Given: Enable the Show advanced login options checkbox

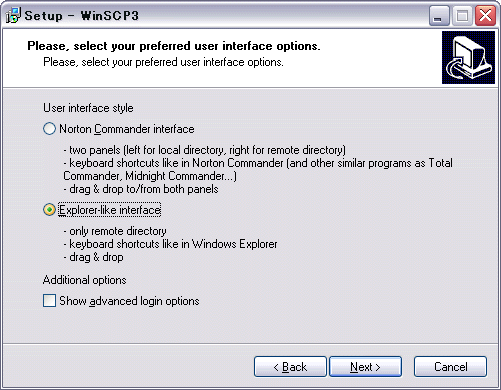Looking at the screenshot, I should tap(49, 300).
